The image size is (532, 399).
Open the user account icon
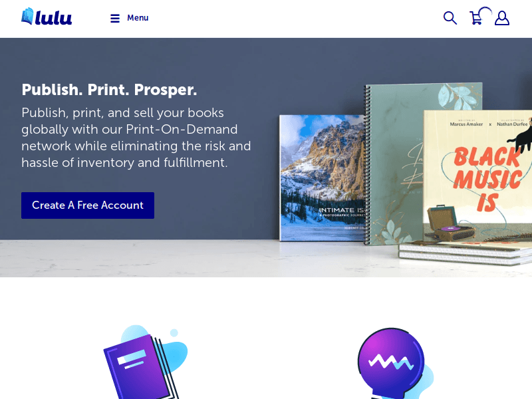(502, 19)
